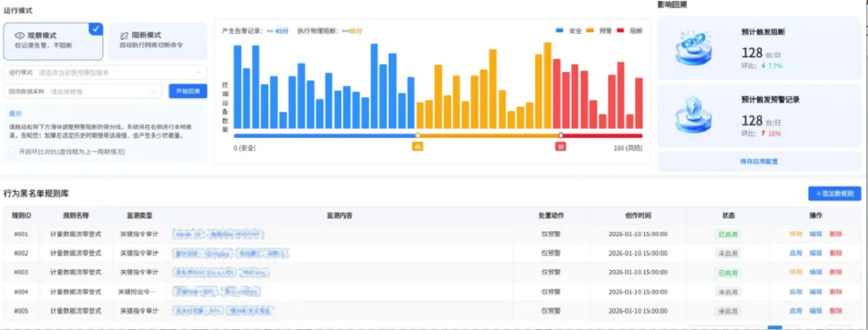
Task: Toggle the red 阻断 legend swatch
Action: tap(620, 31)
